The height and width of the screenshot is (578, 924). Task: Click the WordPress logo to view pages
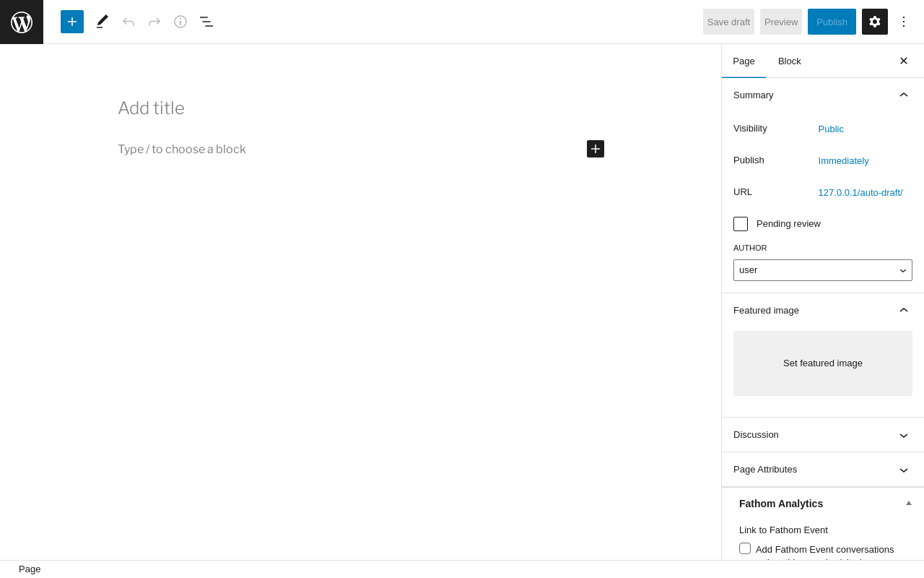(22, 22)
